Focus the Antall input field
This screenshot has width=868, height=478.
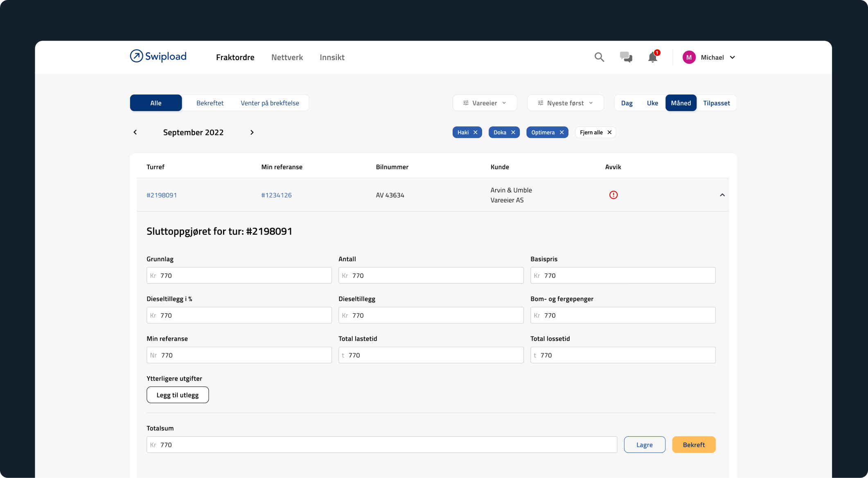(x=431, y=276)
